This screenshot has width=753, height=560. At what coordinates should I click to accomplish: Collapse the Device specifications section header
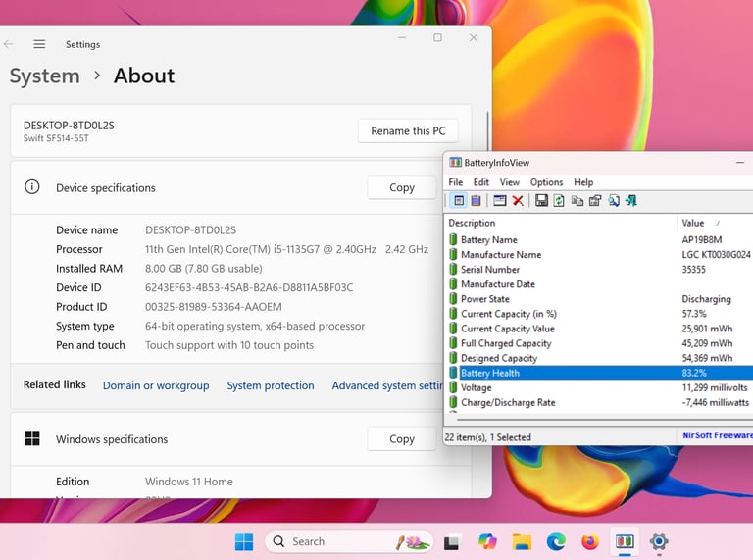224,187
